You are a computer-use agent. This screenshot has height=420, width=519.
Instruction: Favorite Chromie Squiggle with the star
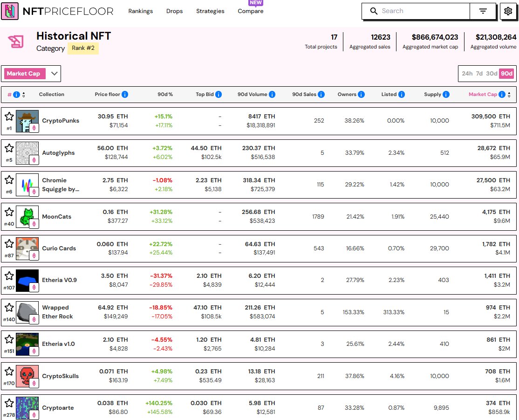(9, 180)
